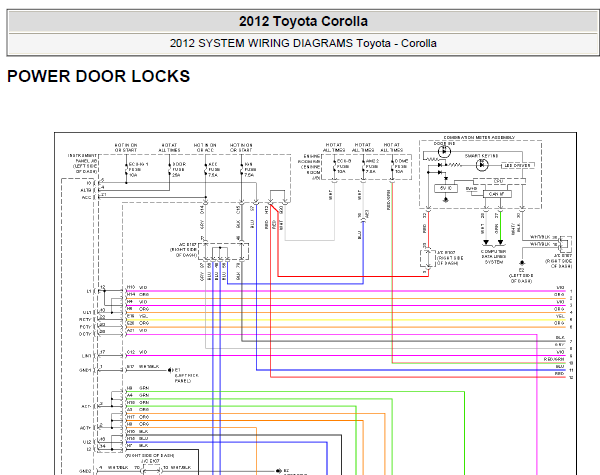This screenshot has width=600, height=475.
Task: Select the 'C12 VIO' wire label
Action: tap(137, 352)
